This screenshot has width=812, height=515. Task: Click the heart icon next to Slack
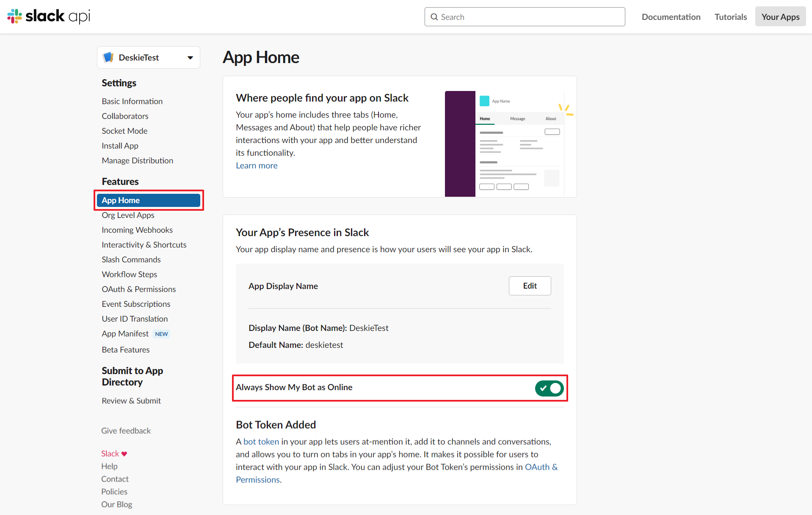124,454
